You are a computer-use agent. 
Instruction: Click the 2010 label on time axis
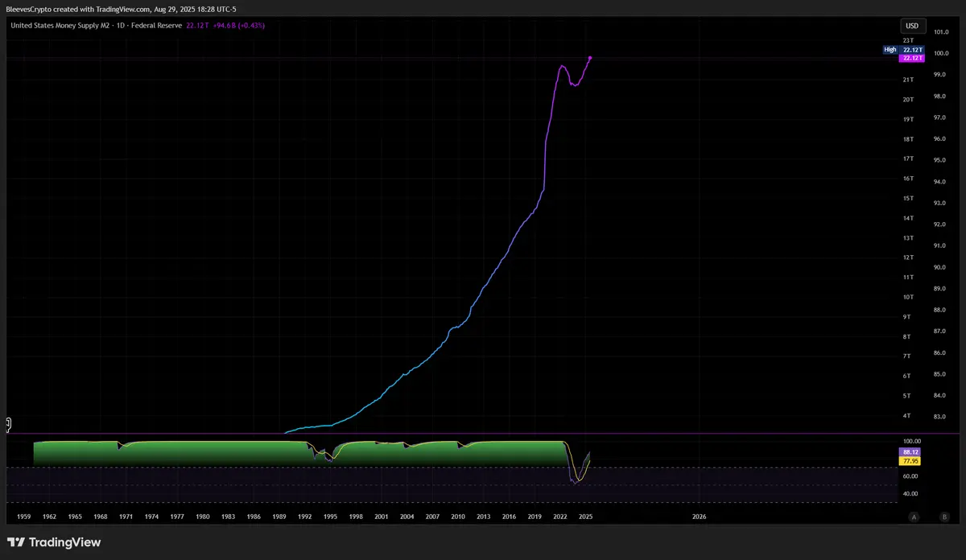(458, 517)
